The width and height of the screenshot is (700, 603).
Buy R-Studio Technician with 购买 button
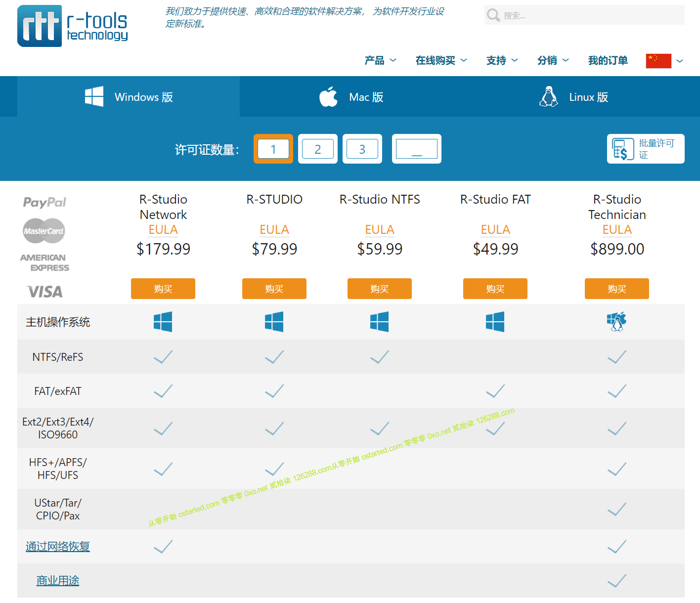click(x=617, y=289)
